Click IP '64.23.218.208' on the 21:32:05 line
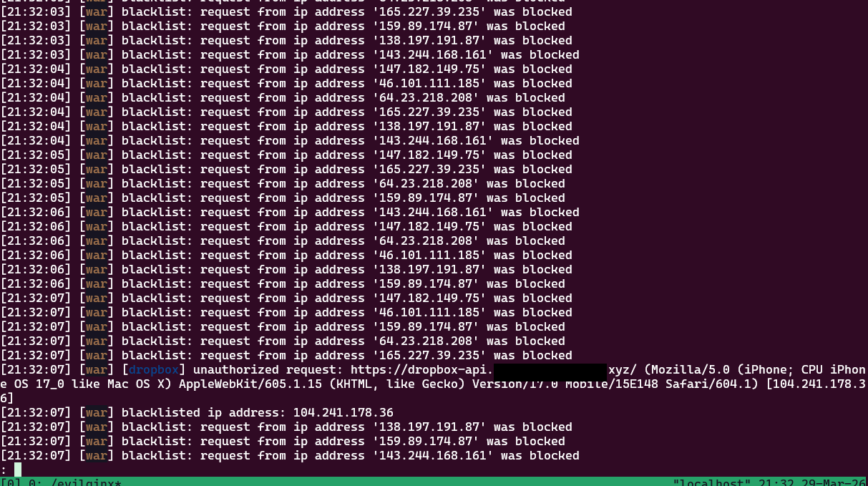868x486 pixels. pyautogui.click(x=425, y=183)
